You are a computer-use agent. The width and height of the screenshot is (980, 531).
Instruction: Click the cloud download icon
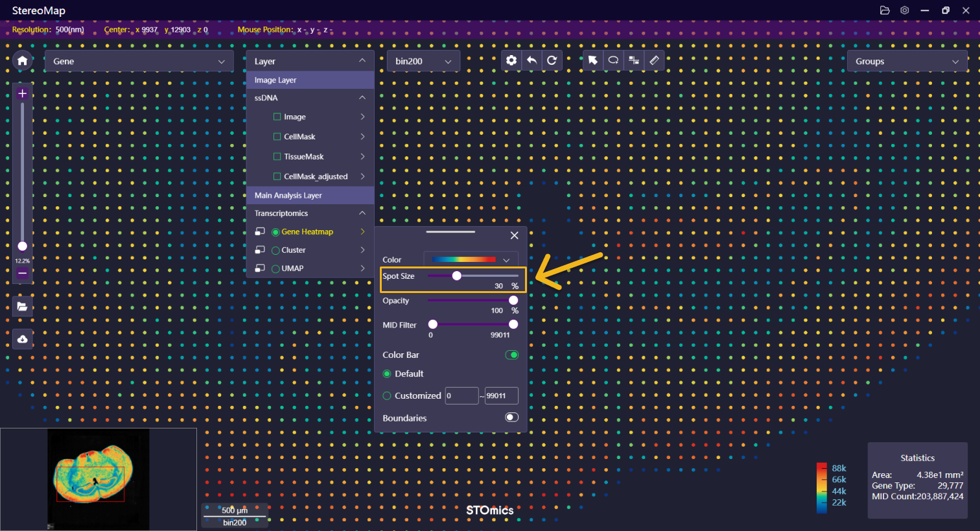point(23,339)
